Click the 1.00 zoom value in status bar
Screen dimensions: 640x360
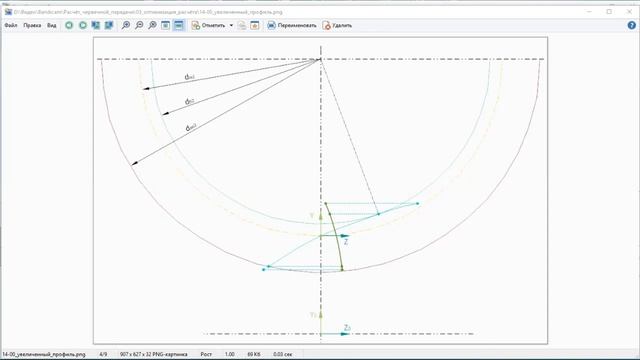[x=229, y=354]
